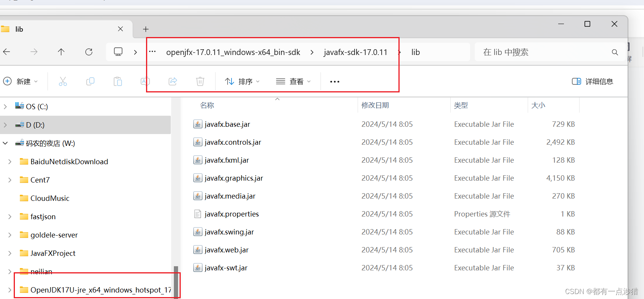Sort by the 类型 column header
The image size is (644, 299).
click(x=461, y=105)
